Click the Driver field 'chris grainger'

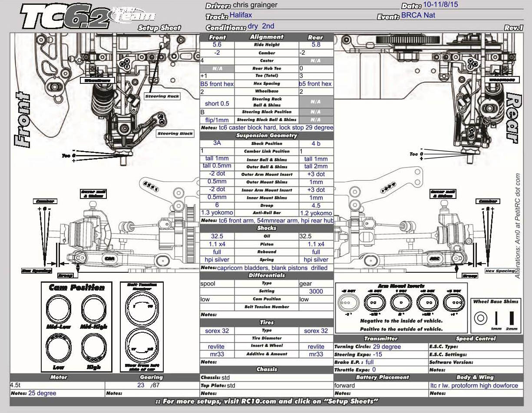[255, 5]
